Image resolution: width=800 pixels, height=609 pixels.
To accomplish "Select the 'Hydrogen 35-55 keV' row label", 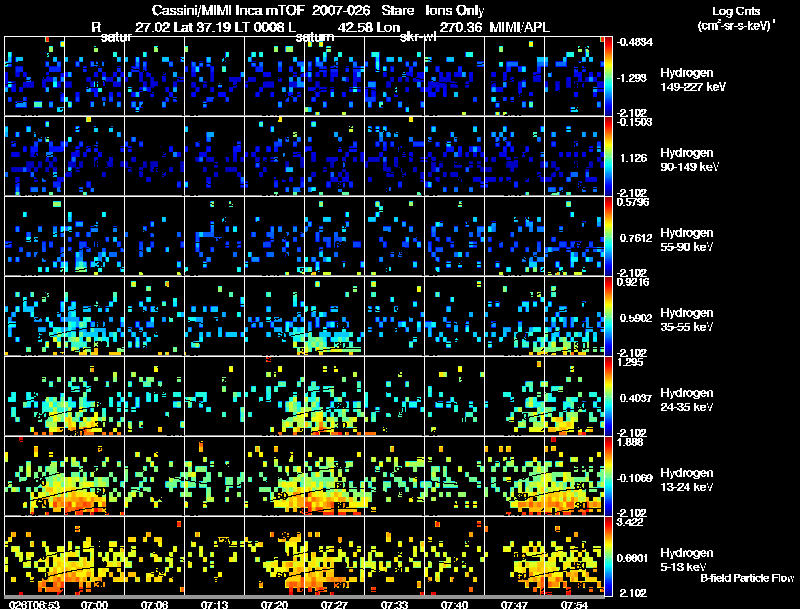I will [x=687, y=320].
